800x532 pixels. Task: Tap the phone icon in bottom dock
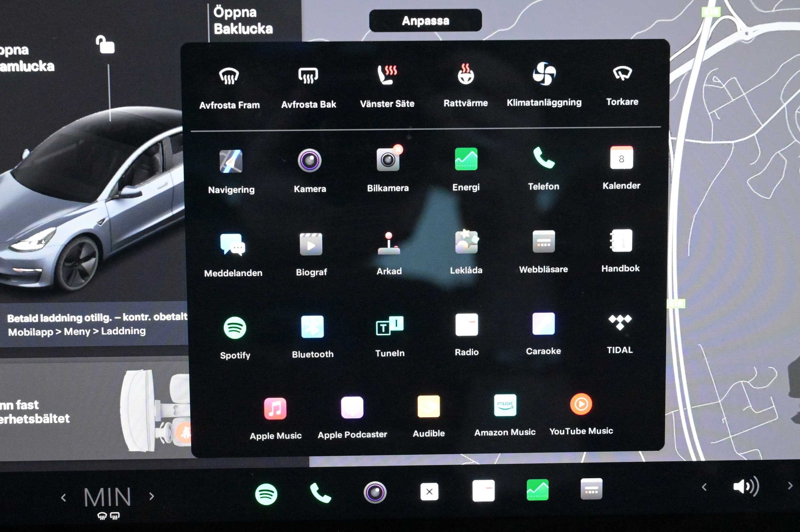click(320, 493)
